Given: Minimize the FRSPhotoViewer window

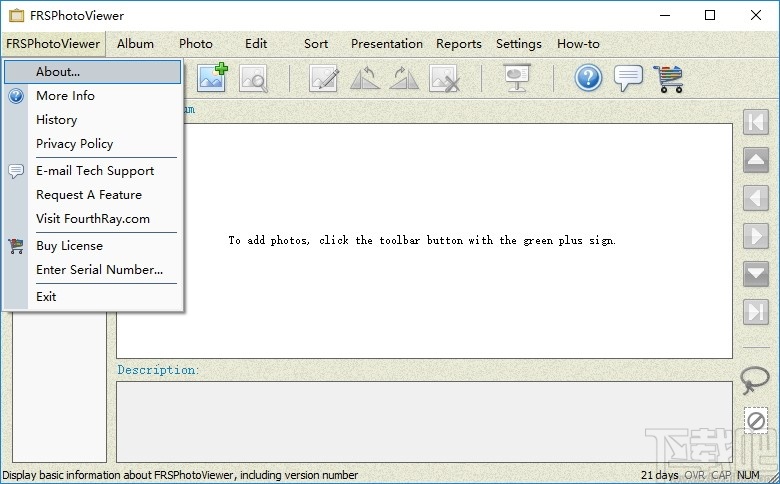Looking at the screenshot, I should tap(665, 15).
